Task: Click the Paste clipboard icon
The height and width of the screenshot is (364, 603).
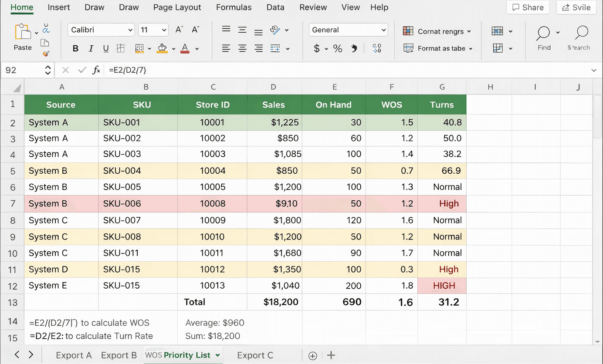Action: pyautogui.click(x=23, y=32)
